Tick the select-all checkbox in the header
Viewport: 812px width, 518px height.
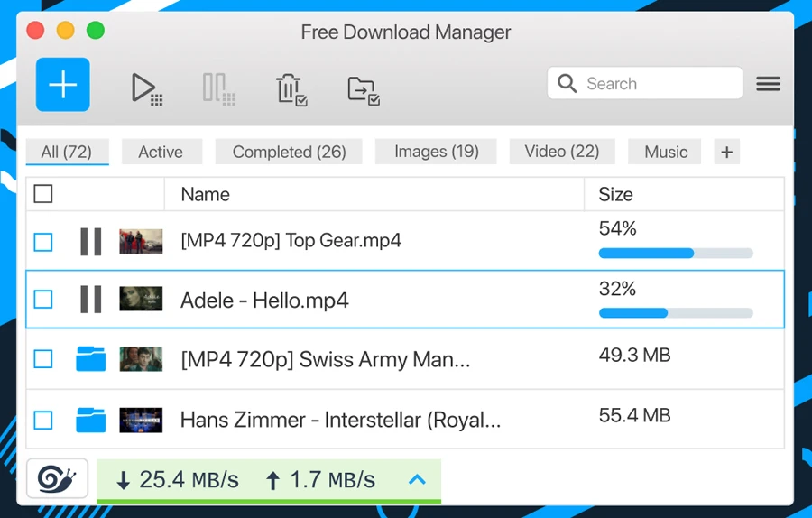click(x=43, y=194)
